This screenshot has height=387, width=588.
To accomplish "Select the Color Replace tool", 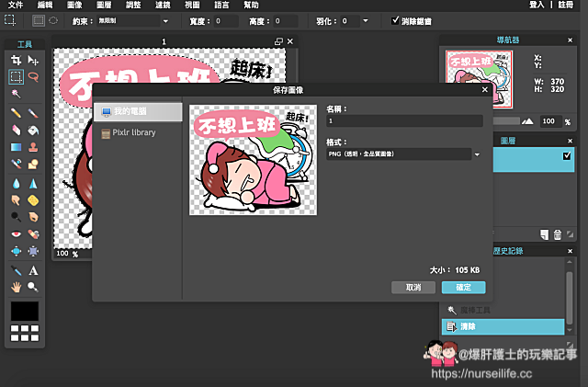I will click(x=16, y=164).
